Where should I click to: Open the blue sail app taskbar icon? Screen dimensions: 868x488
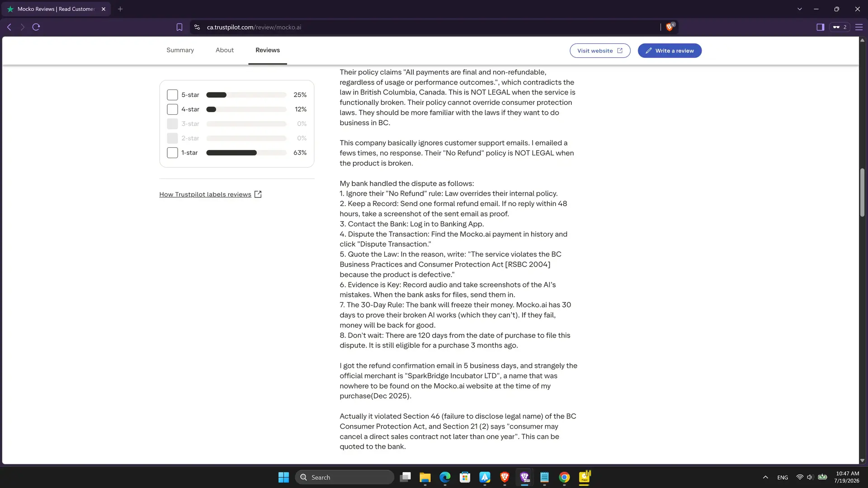tap(485, 477)
